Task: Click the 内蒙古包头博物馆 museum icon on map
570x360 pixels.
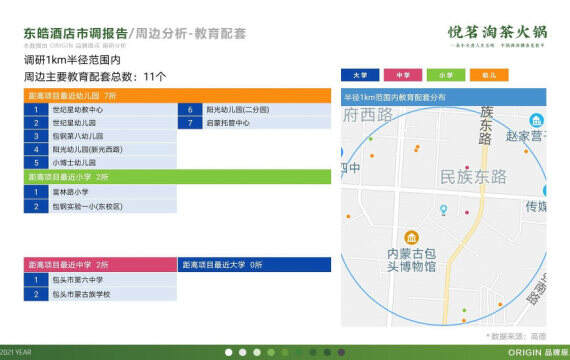Action: [x=412, y=238]
